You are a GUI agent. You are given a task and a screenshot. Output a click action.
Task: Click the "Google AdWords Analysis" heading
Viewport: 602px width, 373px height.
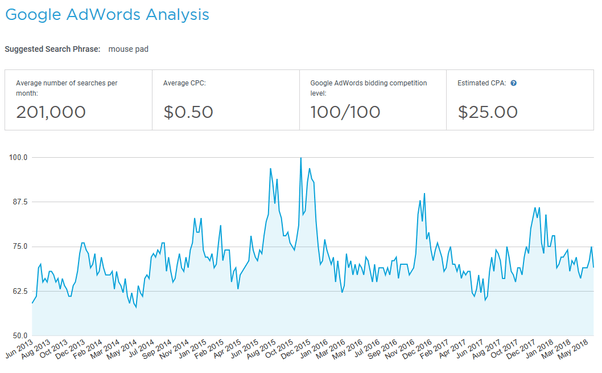click(x=107, y=15)
